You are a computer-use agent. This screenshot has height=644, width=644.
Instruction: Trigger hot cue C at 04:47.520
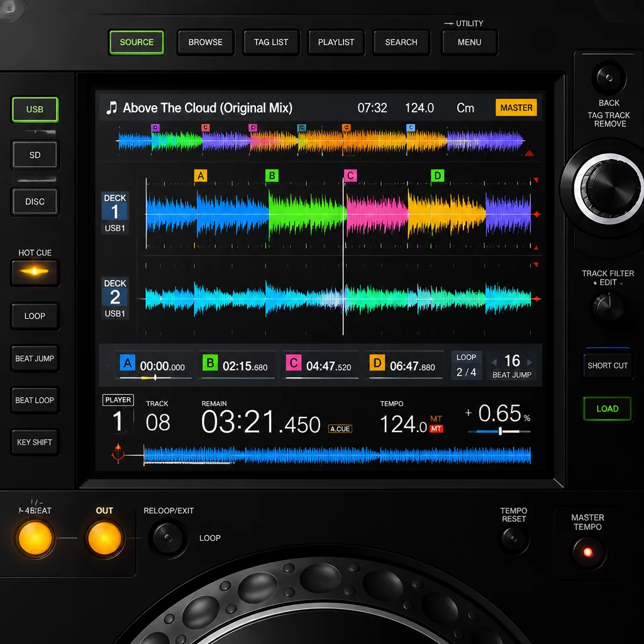[319, 365]
